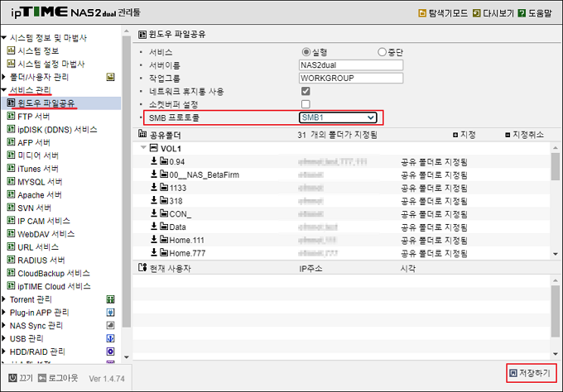Screen dimensions: 563x392
Task: Click the 지정취소 unassign button
Action: 524,135
